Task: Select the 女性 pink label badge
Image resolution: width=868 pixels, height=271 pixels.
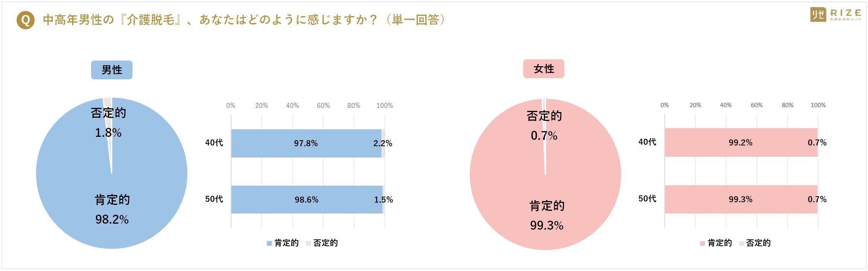Action: pyautogui.click(x=544, y=69)
